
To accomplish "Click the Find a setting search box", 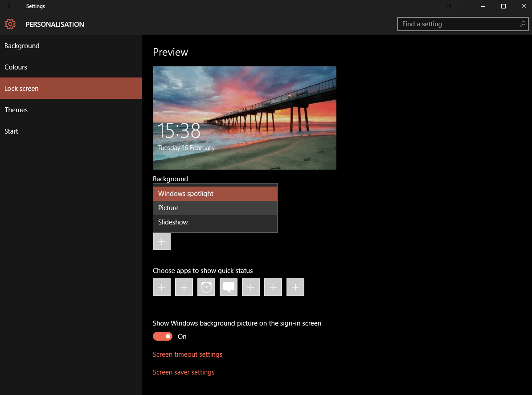I will point(462,24).
